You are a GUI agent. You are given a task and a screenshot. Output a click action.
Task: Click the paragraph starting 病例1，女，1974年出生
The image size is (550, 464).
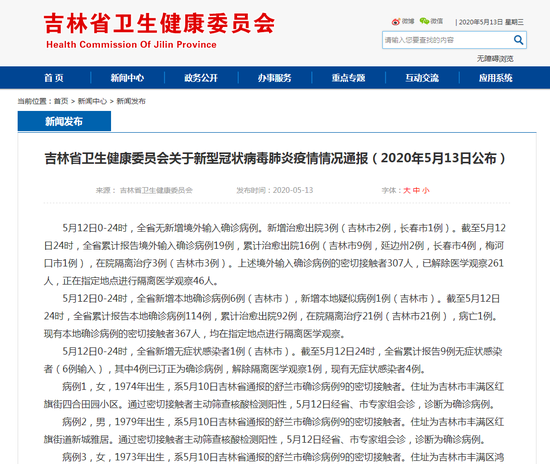point(274,396)
